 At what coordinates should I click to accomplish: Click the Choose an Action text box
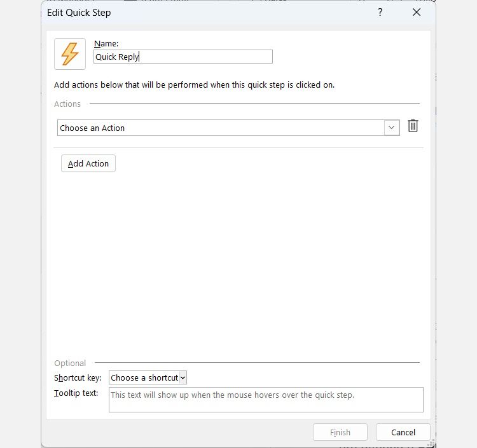coord(220,128)
